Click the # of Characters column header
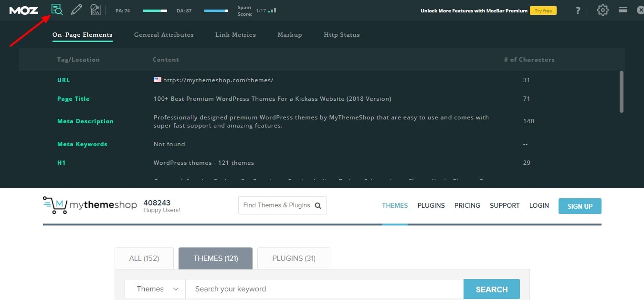 click(x=529, y=60)
